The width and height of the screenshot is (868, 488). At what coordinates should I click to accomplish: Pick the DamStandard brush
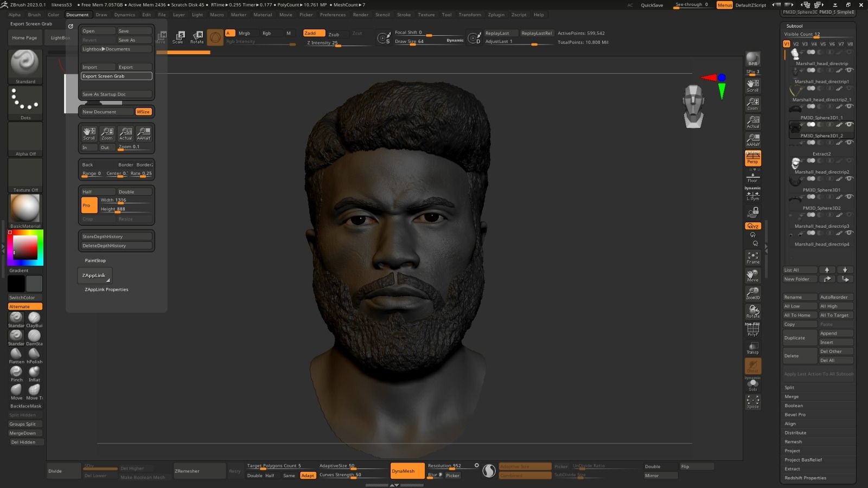click(x=34, y=337)
